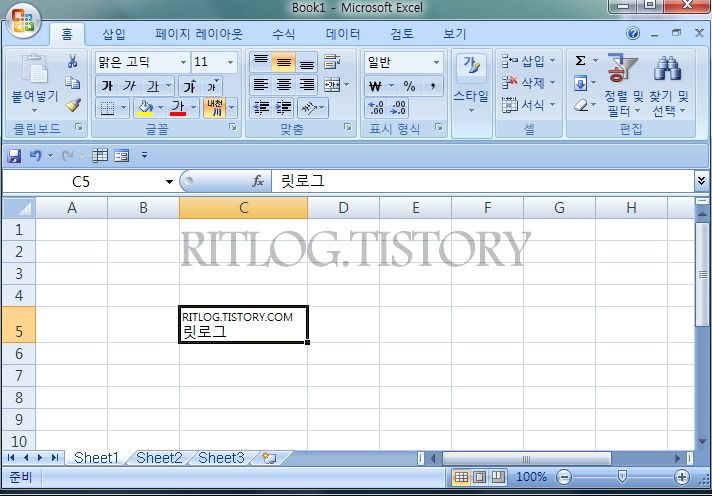712x496 pixels.
Task: Click the Copy icon in clipboard group
Action: (x=73, y=83)
